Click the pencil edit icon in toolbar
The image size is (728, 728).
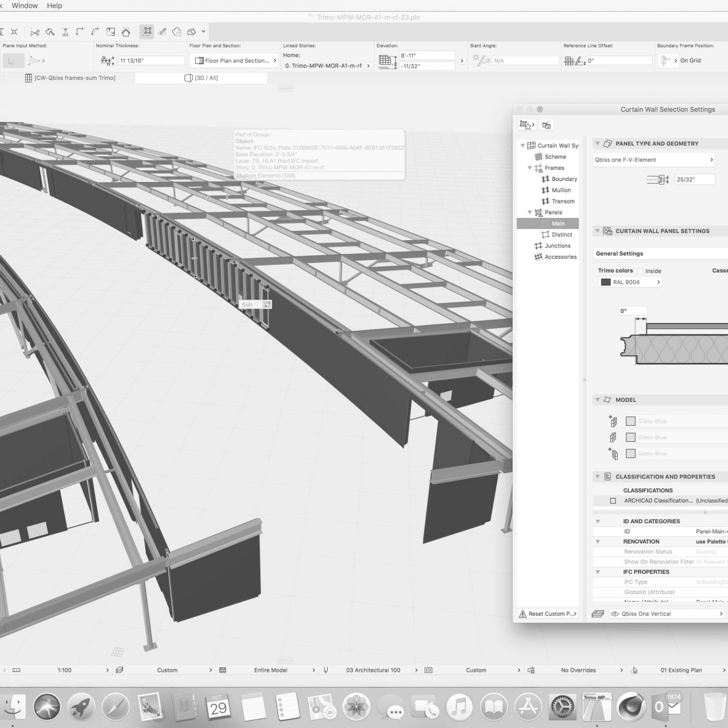point(162,32)
